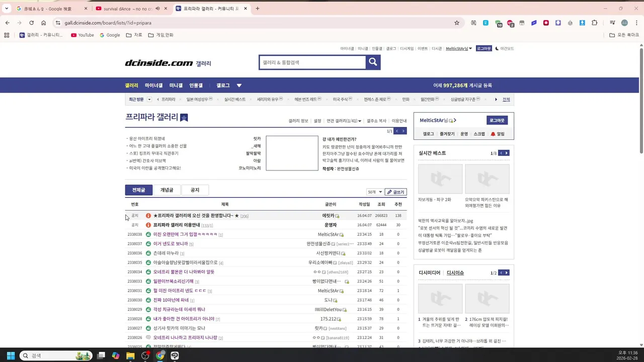This screenshot has height=362, width=644.
Task: Click 갤주소 복사 link
Action: pyautogui.click(x=376, y=121)
